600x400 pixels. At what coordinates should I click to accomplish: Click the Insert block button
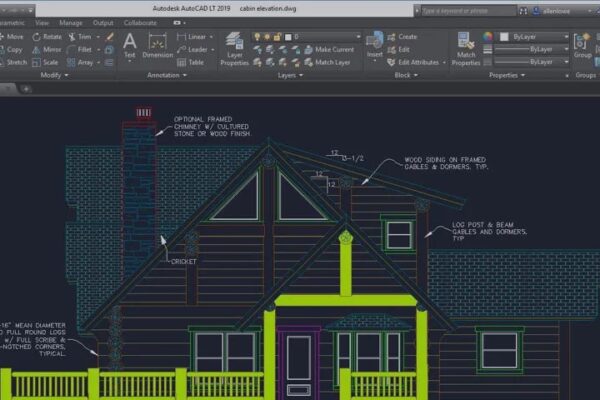coord(374,42)
